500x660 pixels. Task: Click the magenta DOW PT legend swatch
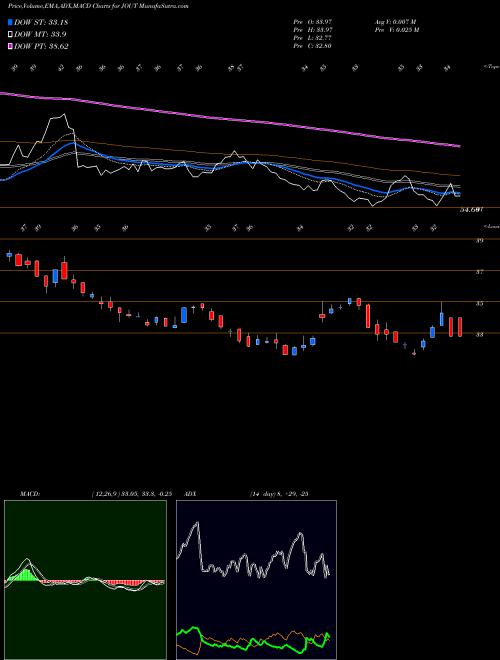click(11, 46)
